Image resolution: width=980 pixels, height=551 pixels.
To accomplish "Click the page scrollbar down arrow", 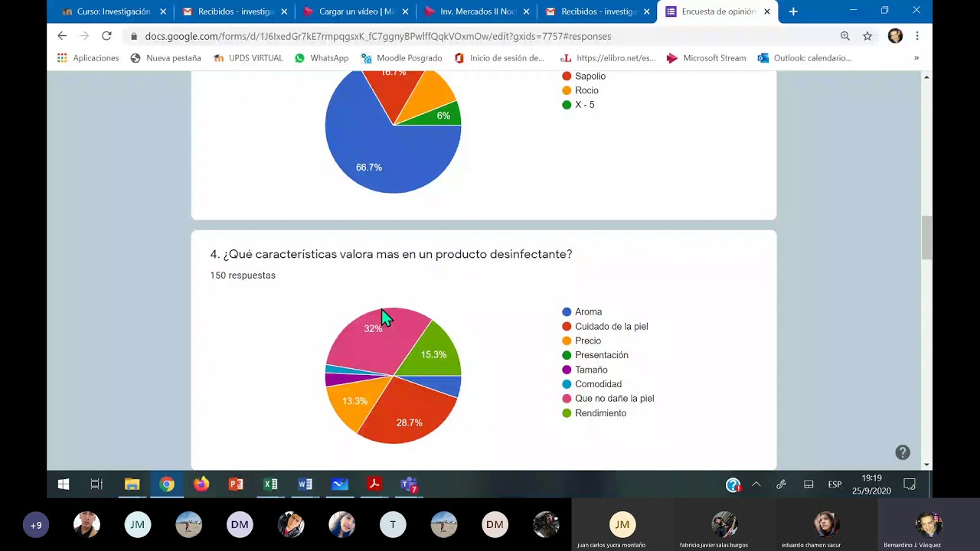I will pyautogui.click(x=926, y=465).
